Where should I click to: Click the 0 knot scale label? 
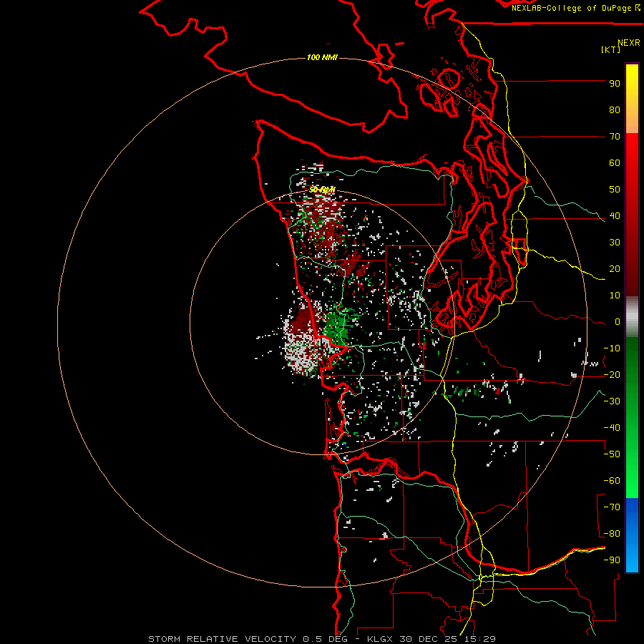618,322
